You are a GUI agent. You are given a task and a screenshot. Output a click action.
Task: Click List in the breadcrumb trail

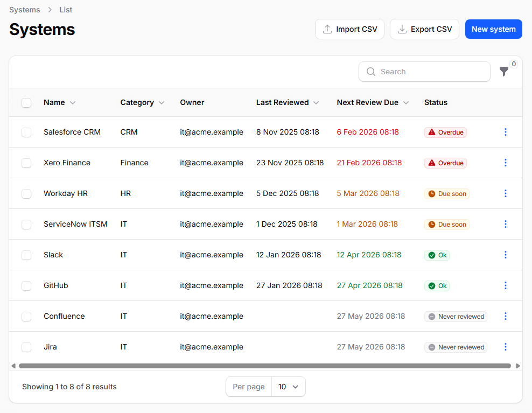pos(66,9)
